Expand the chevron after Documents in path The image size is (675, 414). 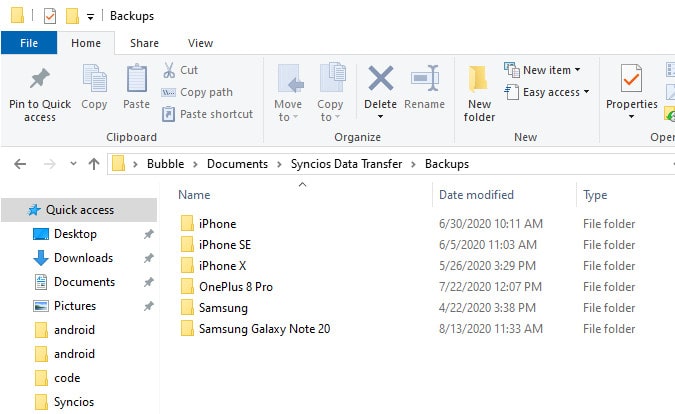pos(279,164)
